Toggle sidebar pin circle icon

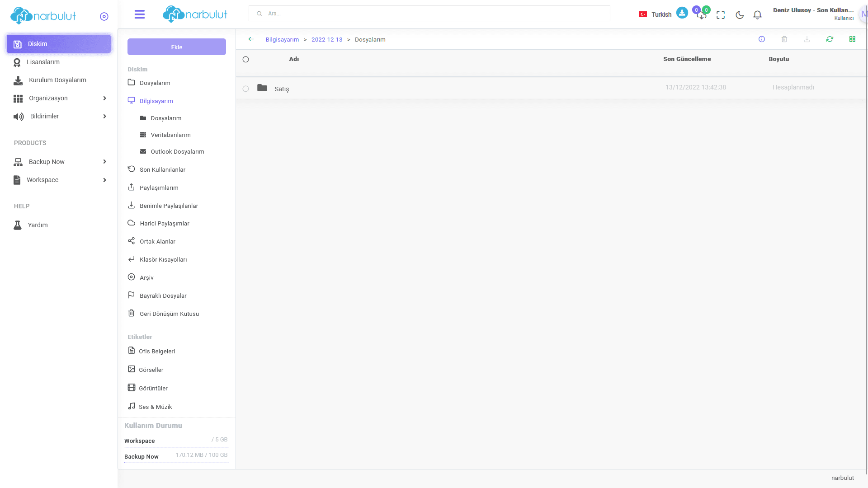click(104, 16)
